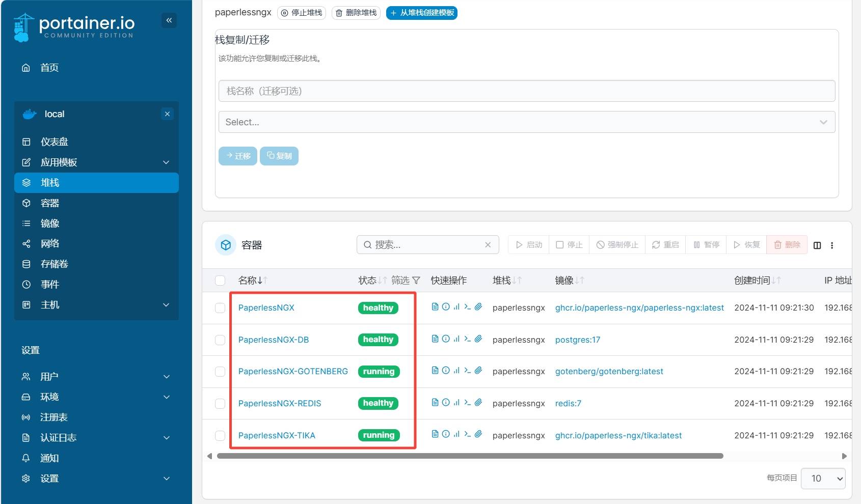This screenshot has height=504, width=861.
Task: Click horizontal scrollbar of containers table
Action: click(470, 456)
